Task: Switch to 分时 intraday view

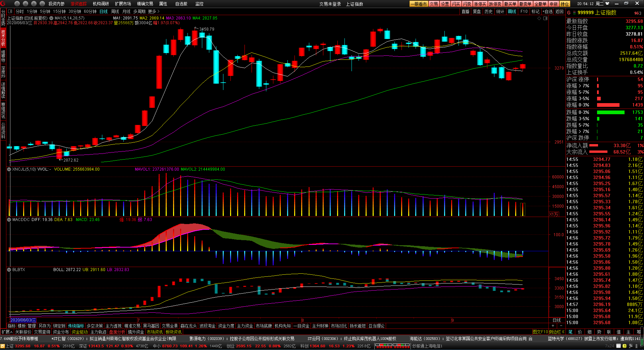Action: click(x=20, y=11)
